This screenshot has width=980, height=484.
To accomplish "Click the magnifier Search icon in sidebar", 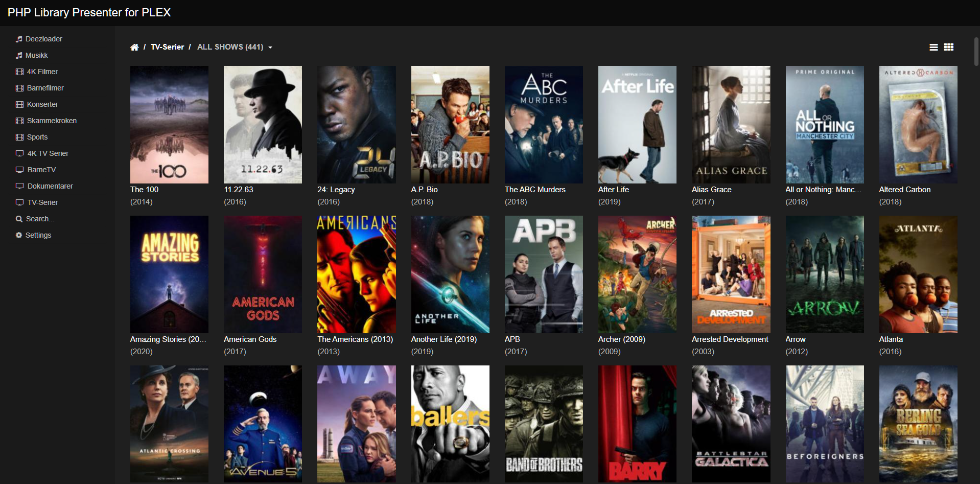I will 19,219.
